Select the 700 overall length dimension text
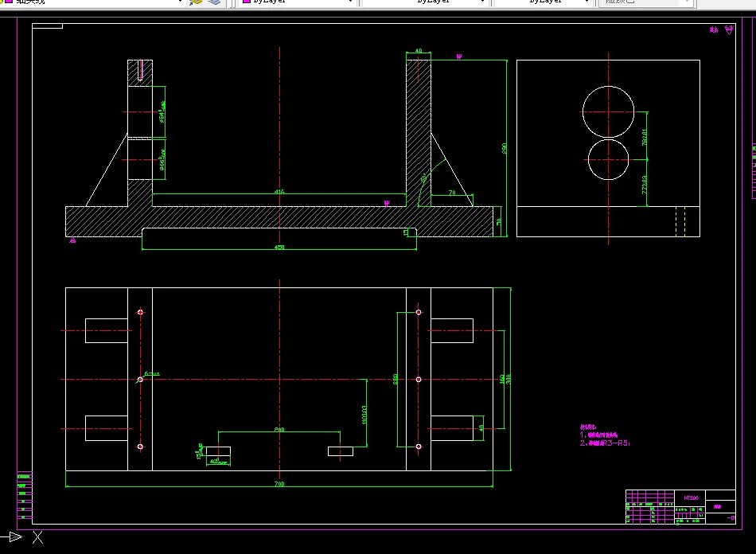 279,484
